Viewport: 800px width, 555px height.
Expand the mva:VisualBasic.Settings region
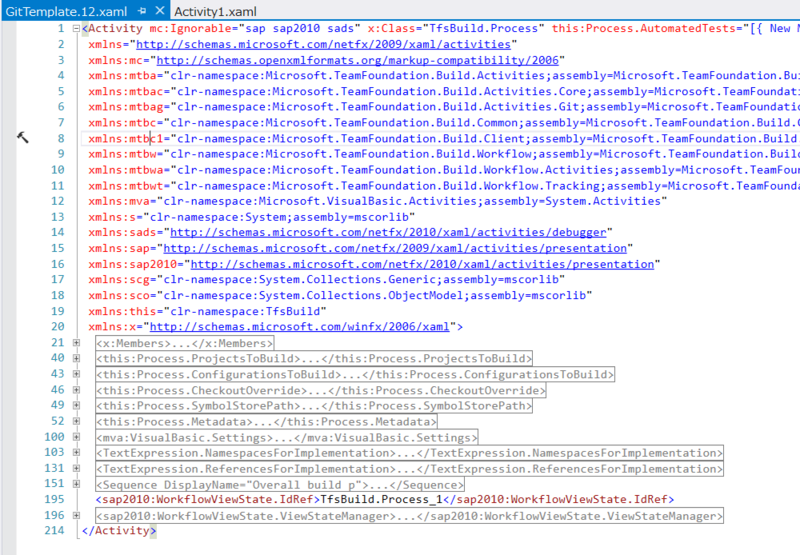76,437
